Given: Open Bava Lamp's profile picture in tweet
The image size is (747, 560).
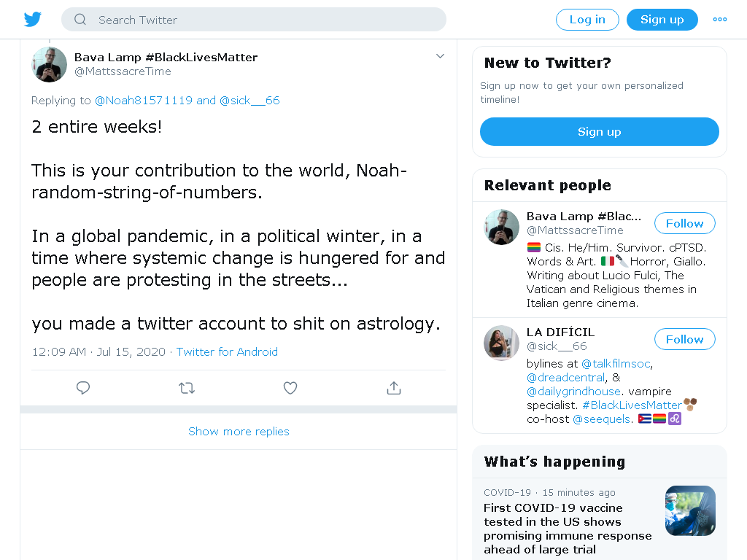Looking at the screenshot, I should click(x=49, y=64).
